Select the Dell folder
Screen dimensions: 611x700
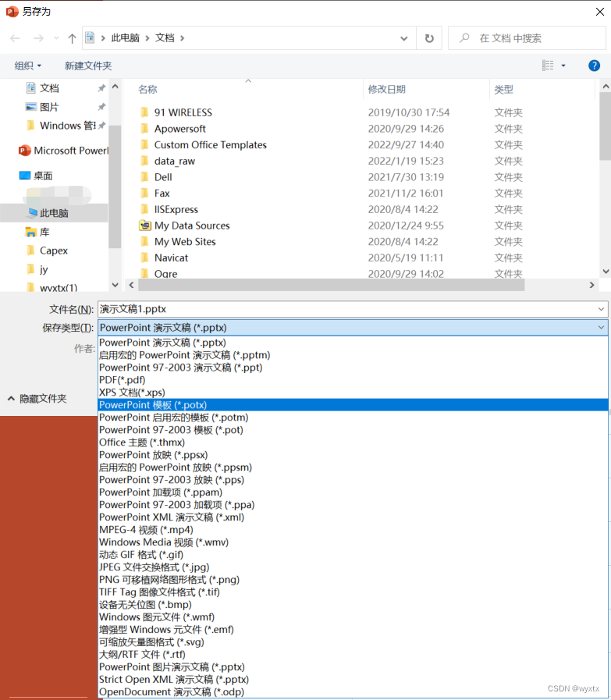click(x=163, y=177)
